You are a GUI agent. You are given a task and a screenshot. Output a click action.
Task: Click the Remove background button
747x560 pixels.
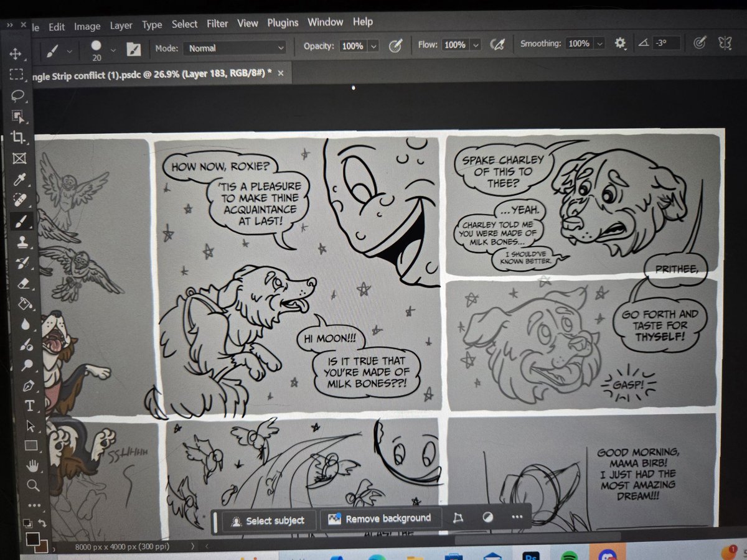pyautogui.click(x=380, y=518)
